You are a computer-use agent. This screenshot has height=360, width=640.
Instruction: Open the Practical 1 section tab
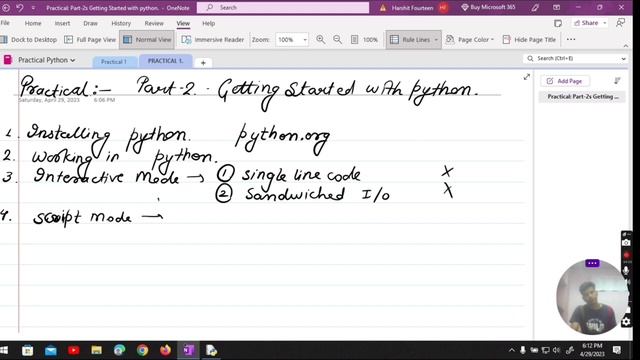click(114, 62)
